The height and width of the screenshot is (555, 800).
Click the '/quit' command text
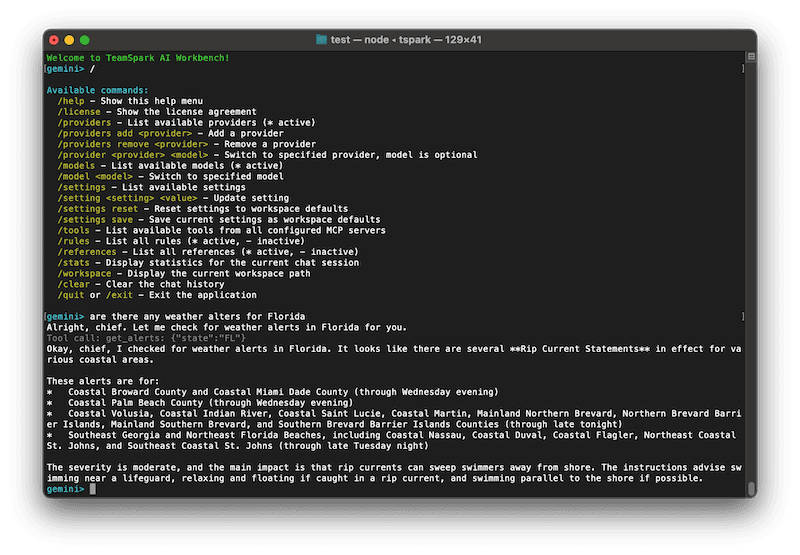pos(71,295)
